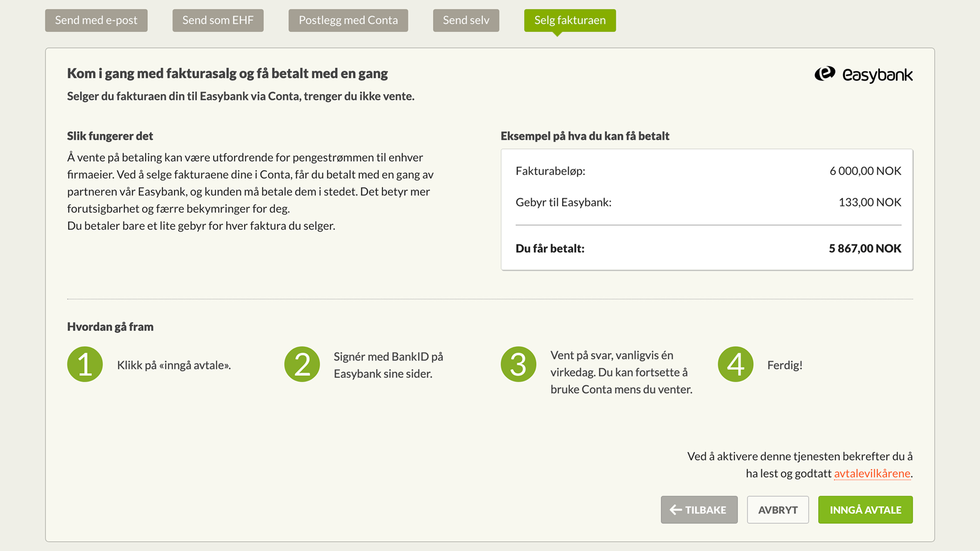The width and height of the screenshot is (980, 551).
Task: Click the Hvordan gå fram heading
Action: (x=110, y=327)
